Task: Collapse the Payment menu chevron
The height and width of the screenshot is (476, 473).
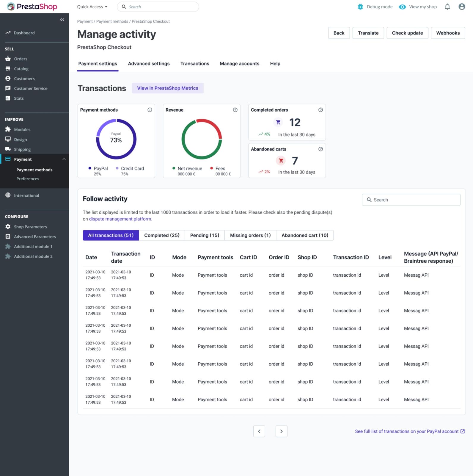Action: tap(64, 159)
